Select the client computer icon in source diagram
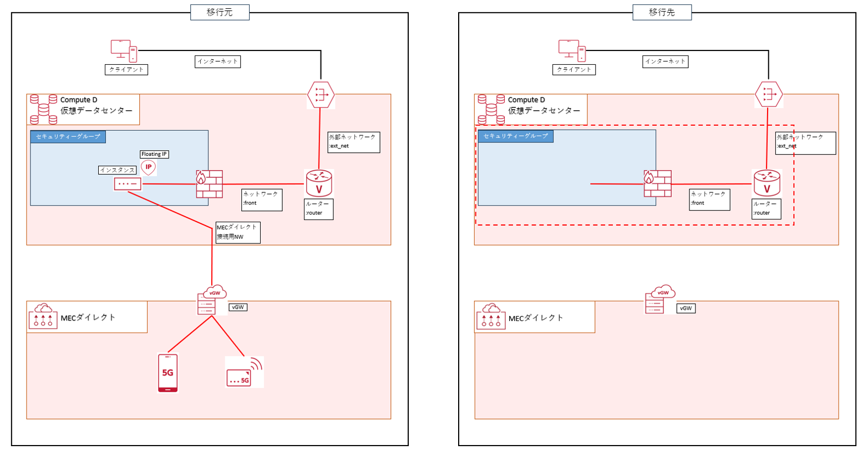868x450 pixels. point(124,51)
